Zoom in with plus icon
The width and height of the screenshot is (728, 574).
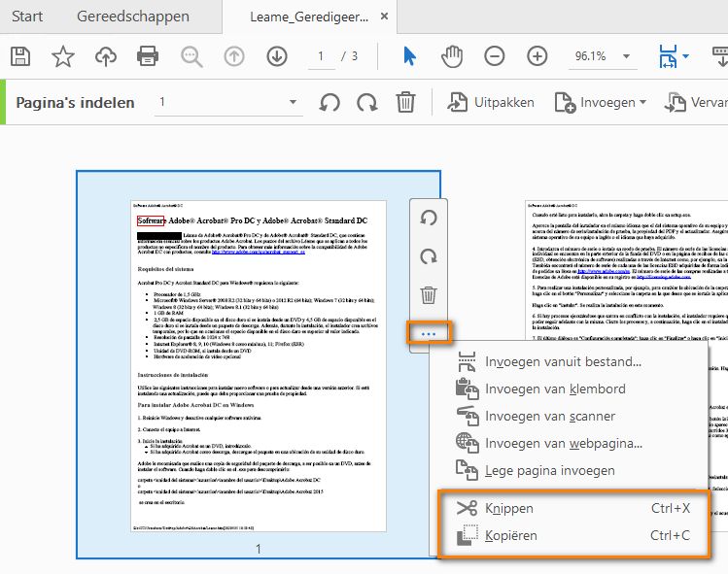[x=537, y=56]
